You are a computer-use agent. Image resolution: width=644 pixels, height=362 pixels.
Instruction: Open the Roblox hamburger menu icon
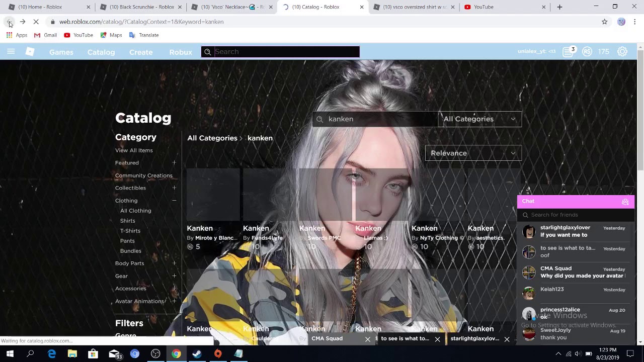point(11,52)
